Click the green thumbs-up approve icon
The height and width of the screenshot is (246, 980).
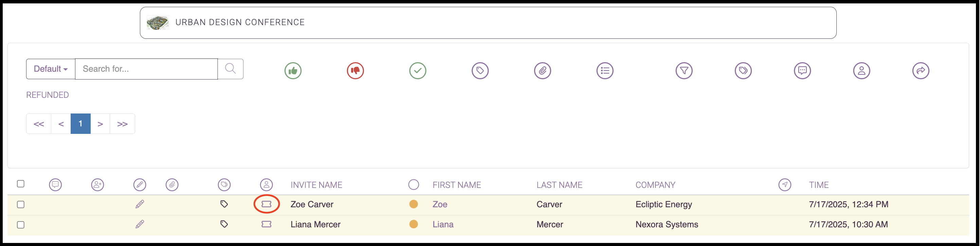tap(293, 70)
